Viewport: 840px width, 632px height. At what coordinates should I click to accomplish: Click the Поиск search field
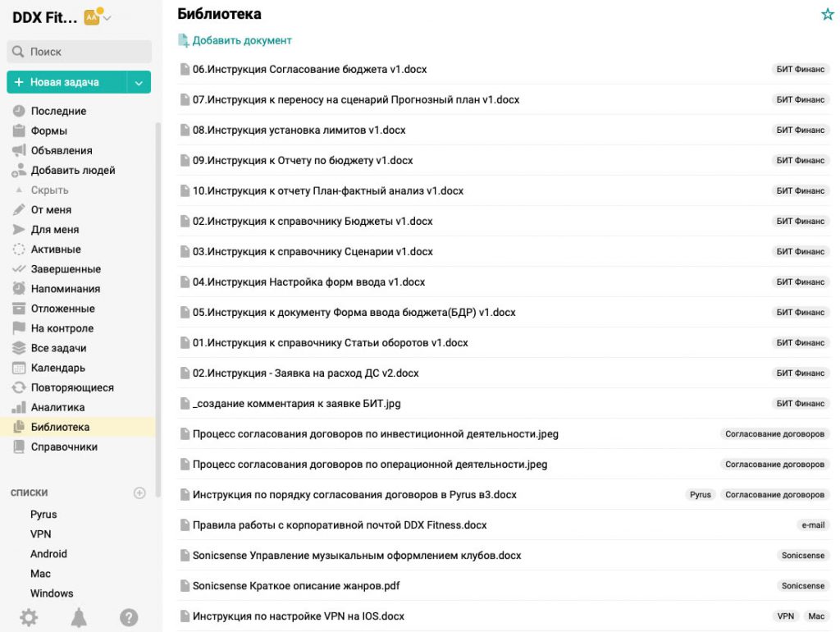click(x=80, y=52)
